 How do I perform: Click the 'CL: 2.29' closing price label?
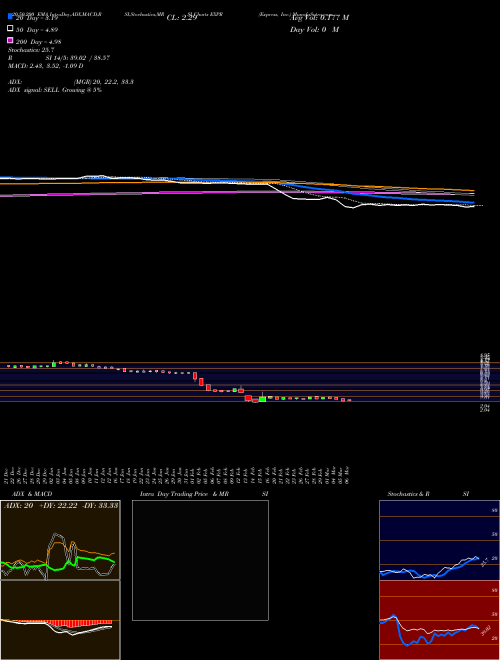pos(182,18)
